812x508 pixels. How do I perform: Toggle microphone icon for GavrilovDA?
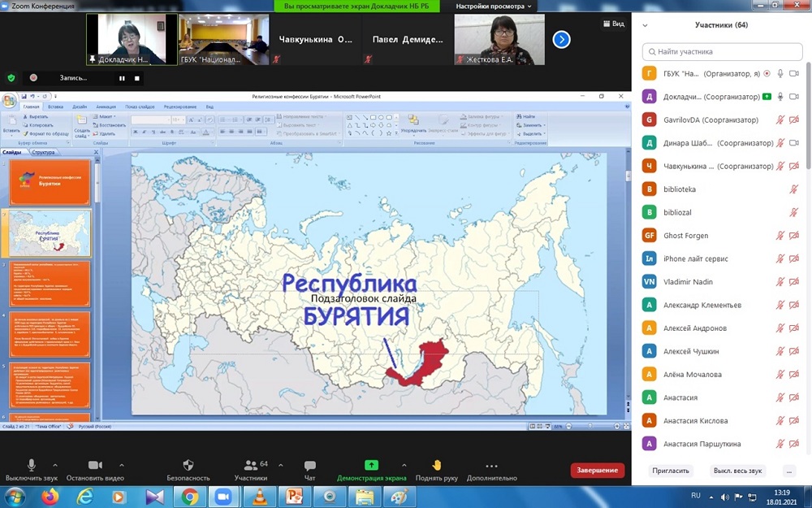click(x=780, y=119)
